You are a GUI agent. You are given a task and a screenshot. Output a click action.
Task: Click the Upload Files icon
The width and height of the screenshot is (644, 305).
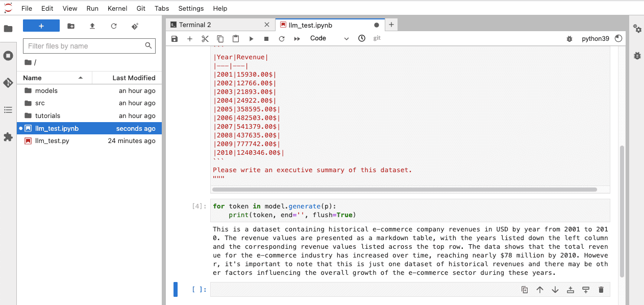tap(92, 26)
